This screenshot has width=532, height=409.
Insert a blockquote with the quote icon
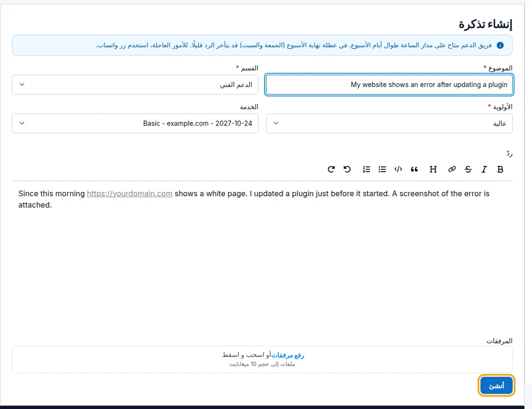pos(414,169)
